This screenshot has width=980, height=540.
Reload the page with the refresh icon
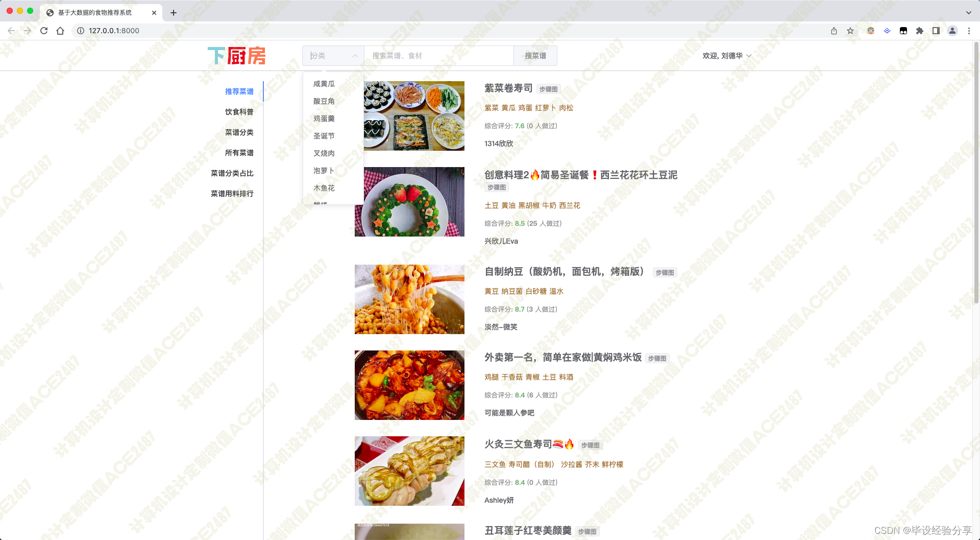(44, 31)
